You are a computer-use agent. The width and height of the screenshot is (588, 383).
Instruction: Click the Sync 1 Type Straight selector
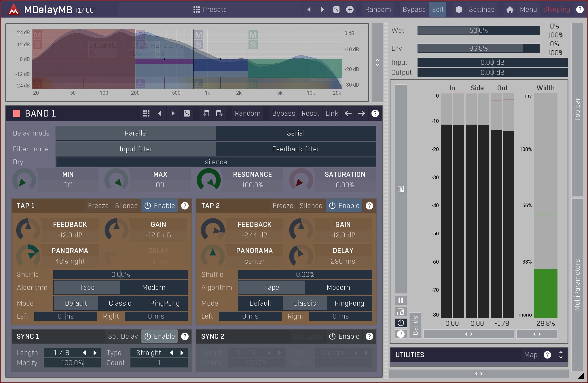149,353
